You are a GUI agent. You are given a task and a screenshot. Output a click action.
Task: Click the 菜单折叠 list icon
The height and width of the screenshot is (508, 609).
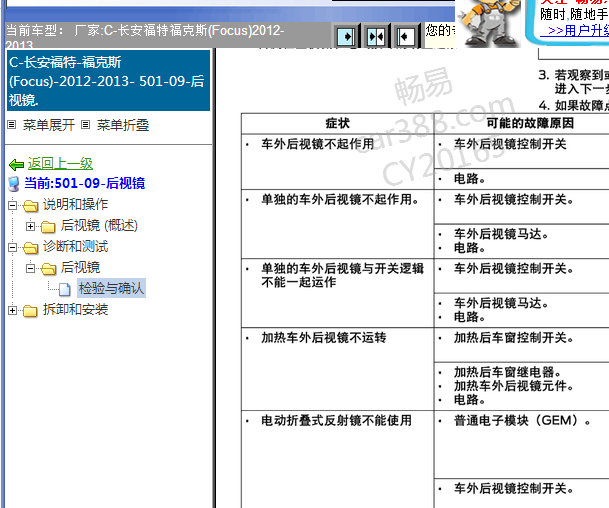tap(85, 125)
